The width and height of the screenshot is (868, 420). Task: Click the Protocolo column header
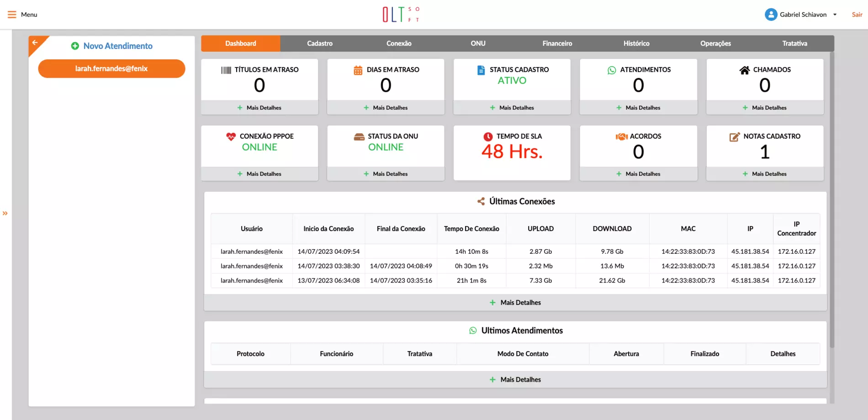[x=250, y=354]
